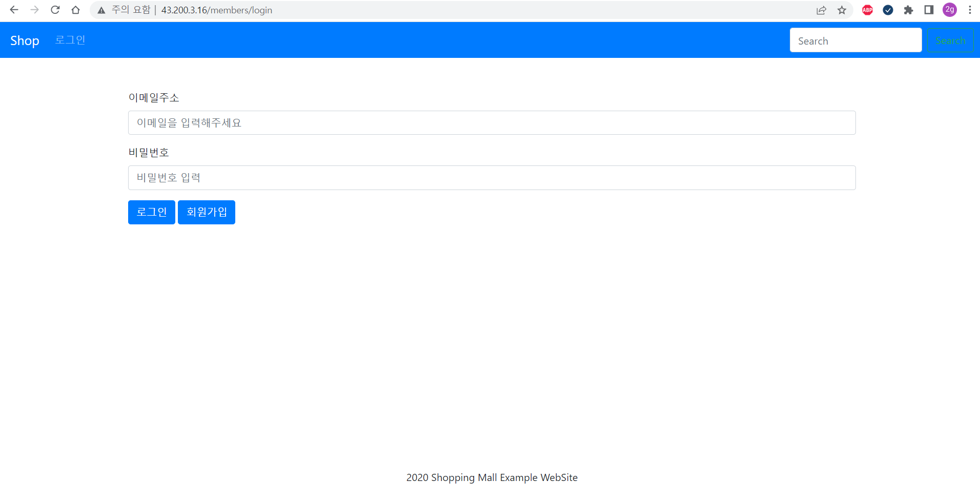Submit with the blue 로그인 button

tap(152, 212)
